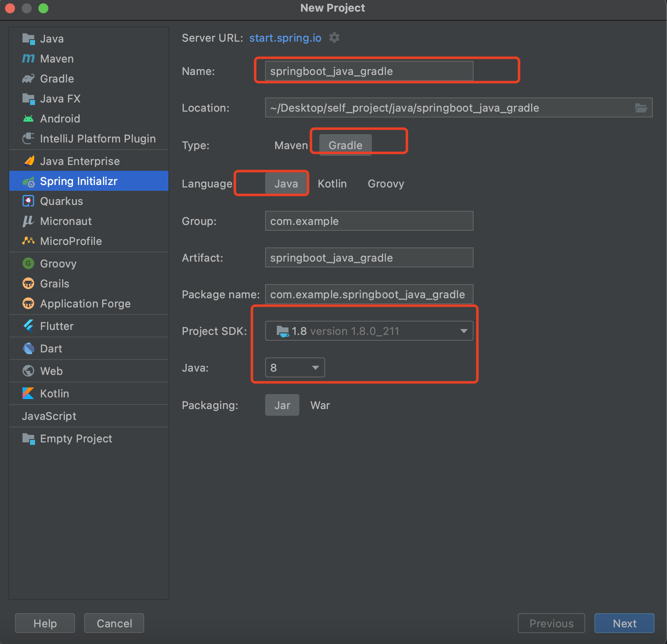The height and width of the screenshot is (644, 667).
Task: Click the Next button
Action: 624,623
